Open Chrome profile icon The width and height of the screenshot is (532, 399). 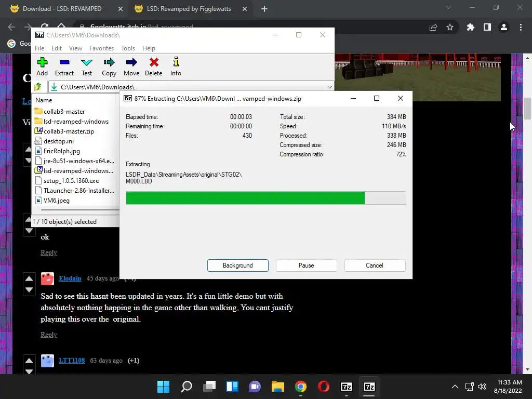click(x=504, y=27)
